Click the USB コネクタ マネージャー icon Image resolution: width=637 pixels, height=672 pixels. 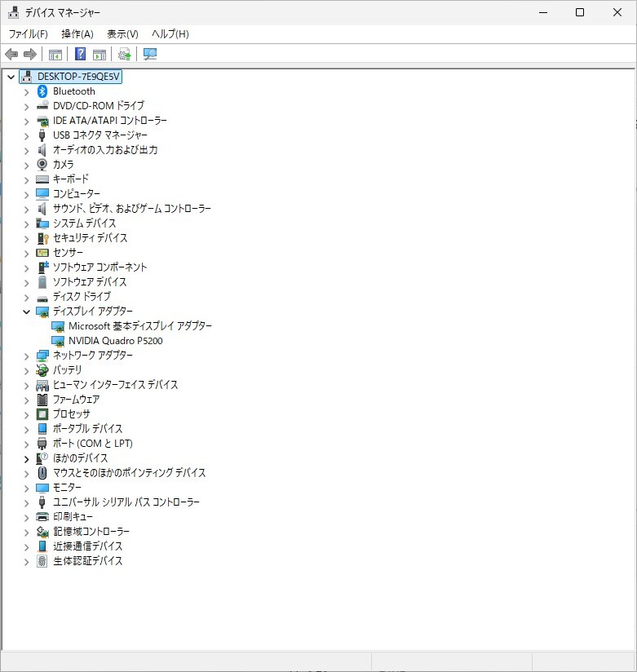click(42, 135)
